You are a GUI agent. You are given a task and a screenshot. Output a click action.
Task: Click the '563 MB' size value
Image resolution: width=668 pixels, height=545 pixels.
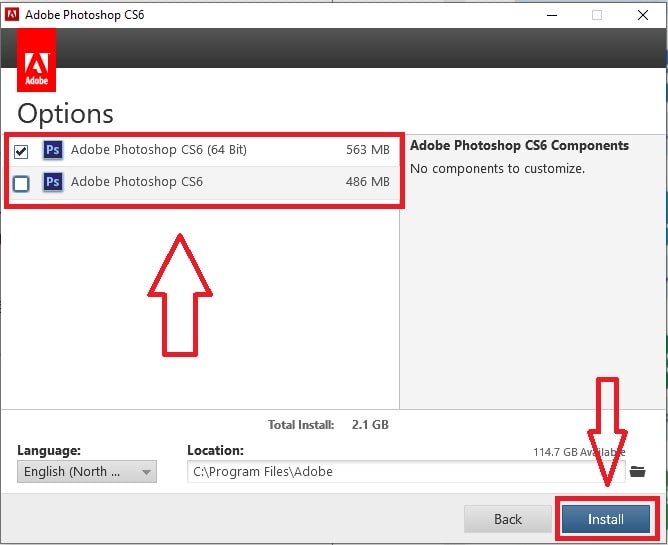(368, 150)
